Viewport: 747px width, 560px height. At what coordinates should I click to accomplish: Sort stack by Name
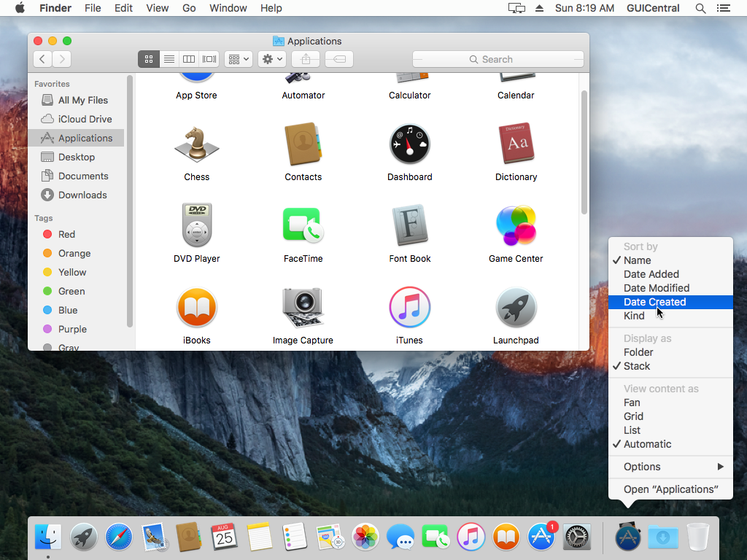point(670,260)
